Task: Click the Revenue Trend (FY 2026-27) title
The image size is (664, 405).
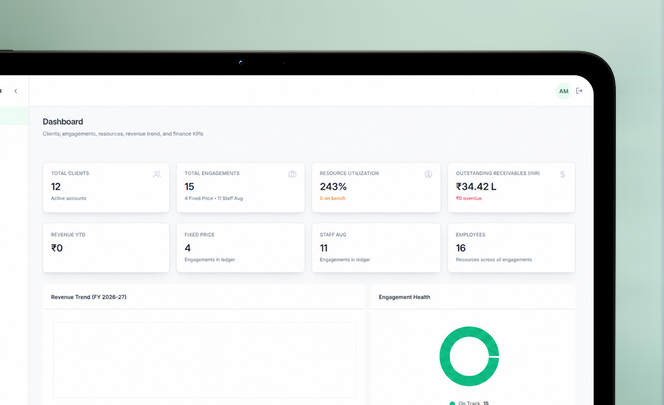Action: click(89, 297)
